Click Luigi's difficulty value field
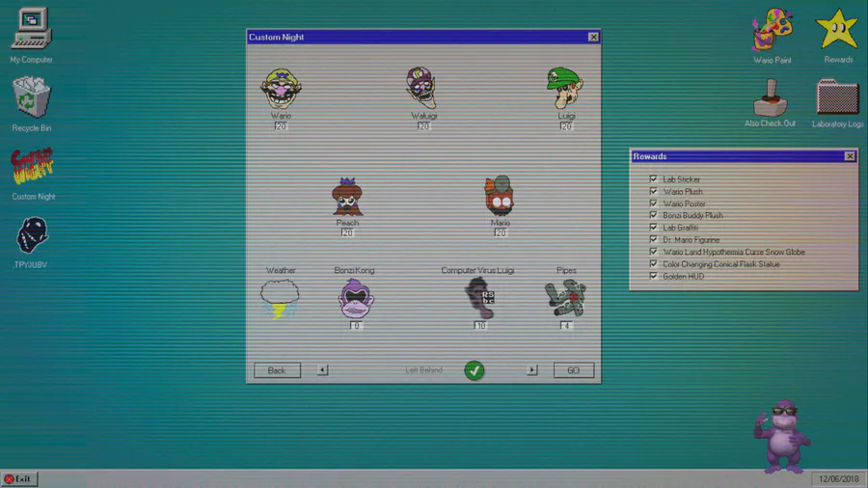The height and width of the screenshot is (488, 868). coord(566,126)
